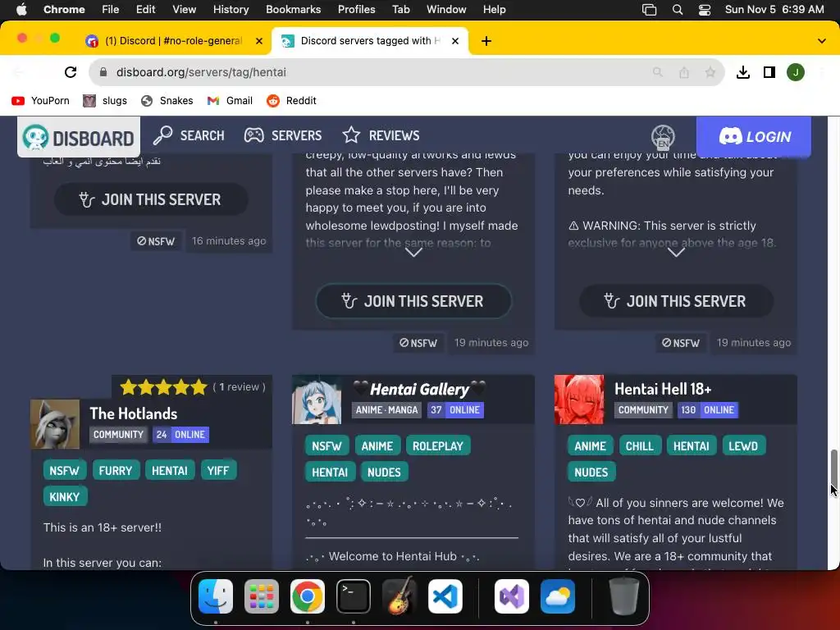Open the Hentai Hell 18+ server title
Image resolution: width=840 pixels, height=630 pixels.
[663, 389]
